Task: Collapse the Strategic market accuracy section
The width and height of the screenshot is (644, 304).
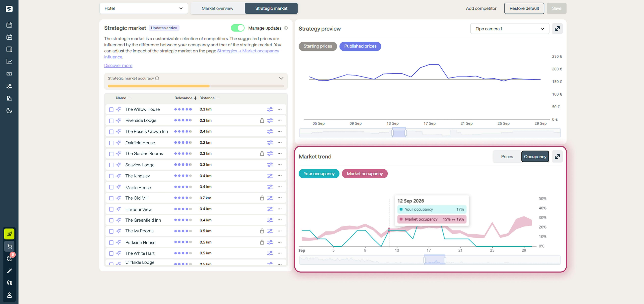Action: tap(281, 78)
